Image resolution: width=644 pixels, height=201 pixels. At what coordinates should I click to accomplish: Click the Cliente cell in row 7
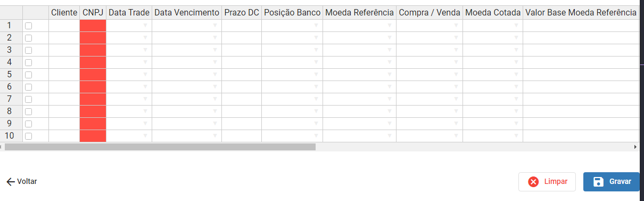[64, 99]
